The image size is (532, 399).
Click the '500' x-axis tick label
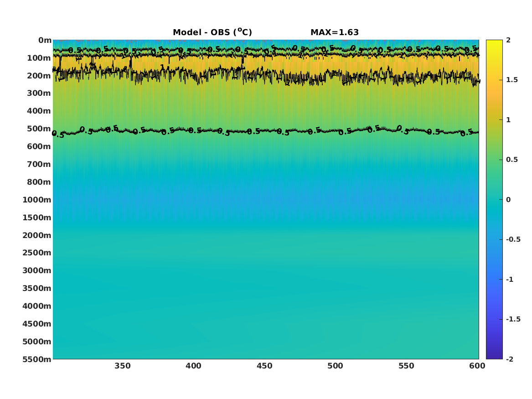click(335, 366)
